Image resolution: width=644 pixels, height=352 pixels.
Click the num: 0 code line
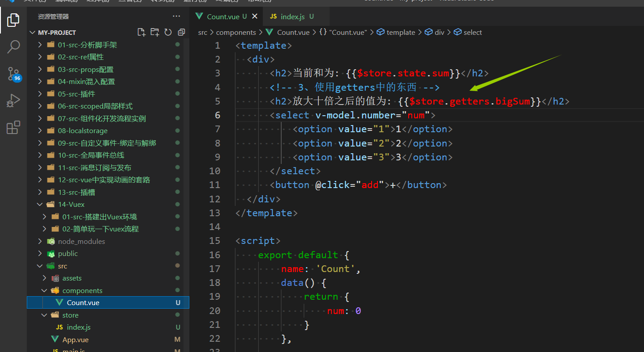click(344, 310)
